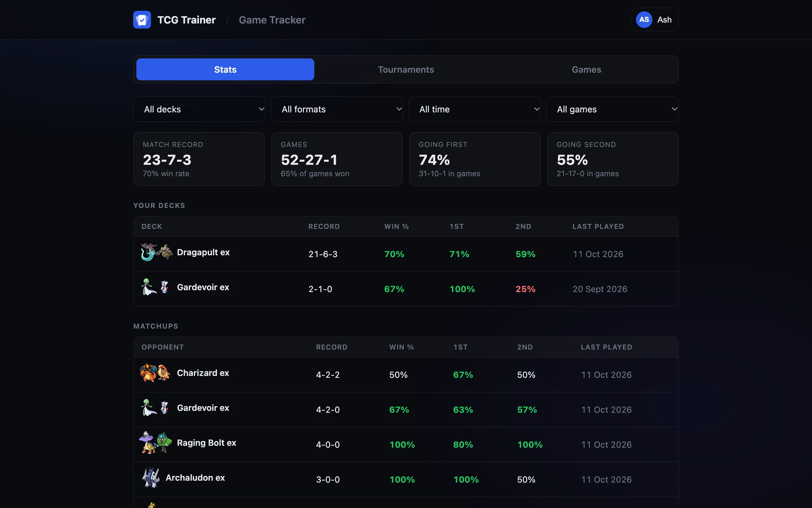
Task: Open the All formats dropdown
Action: tap(337, 109)
